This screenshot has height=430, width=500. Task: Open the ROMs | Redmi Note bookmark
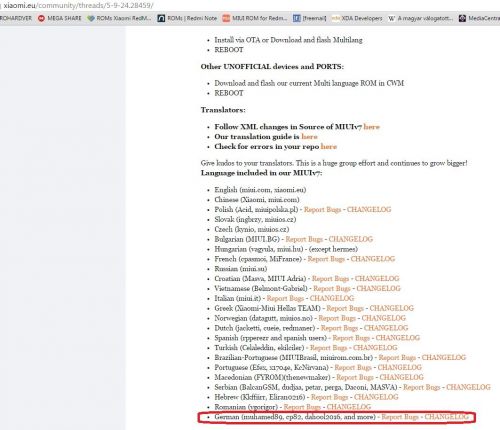(187, 18)
